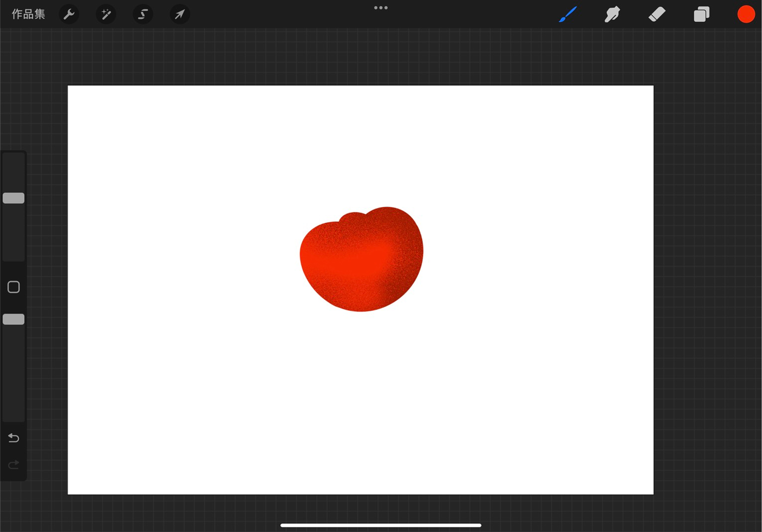Image resolution: width=762 pixels, height=532 pixels.
Task: Click the brush size slider handle
Action: tap(14, 198)
